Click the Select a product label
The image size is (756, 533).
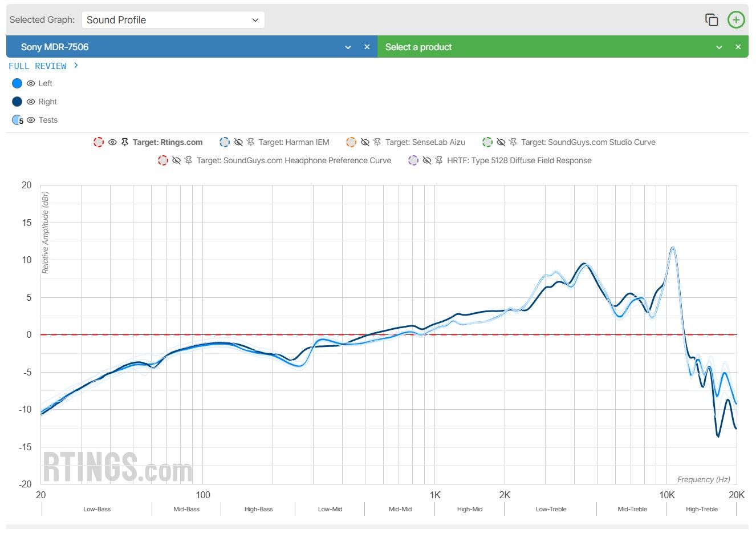point(418,47)
